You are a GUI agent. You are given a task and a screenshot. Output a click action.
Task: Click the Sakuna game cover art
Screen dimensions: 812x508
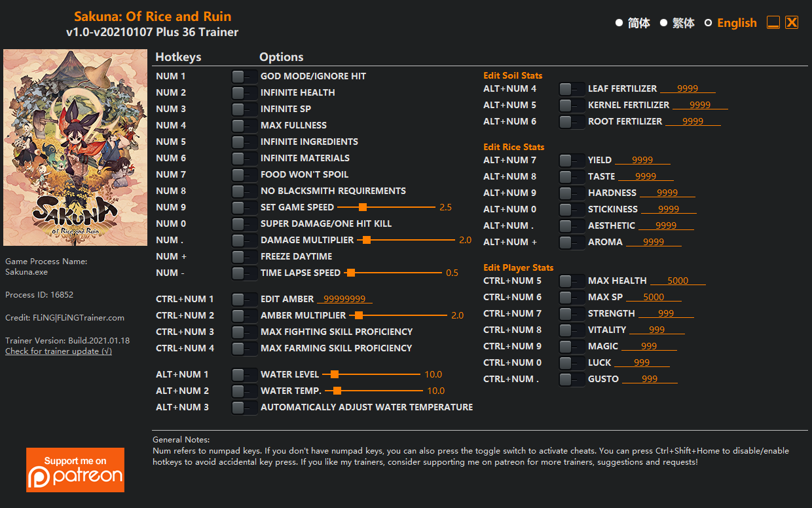click(x=75, y=147)
